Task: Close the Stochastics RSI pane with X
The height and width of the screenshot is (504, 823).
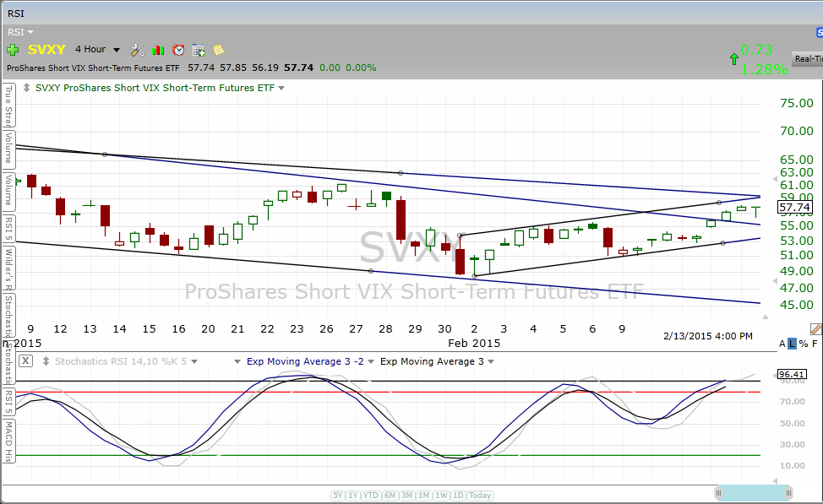Action: [x=25, y=360]
